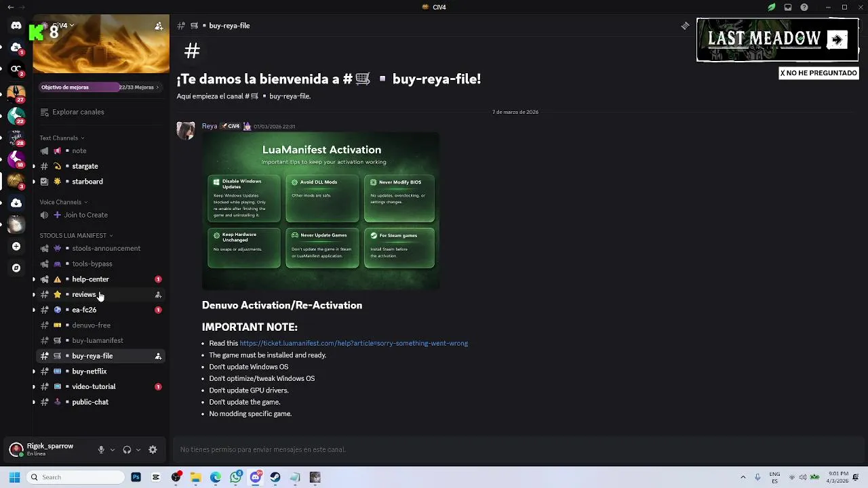The width and height of the screenshot is (868, 488).
Task: Open ticket.luamanifest.com help link
Action: click(x=353, y=344)
